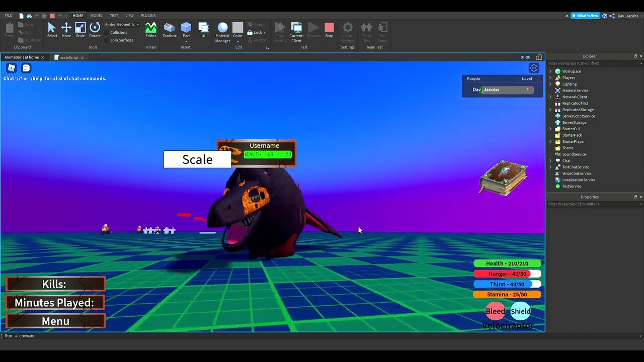
Task: Open the Terrain Editor
Action: pos(150,30)
